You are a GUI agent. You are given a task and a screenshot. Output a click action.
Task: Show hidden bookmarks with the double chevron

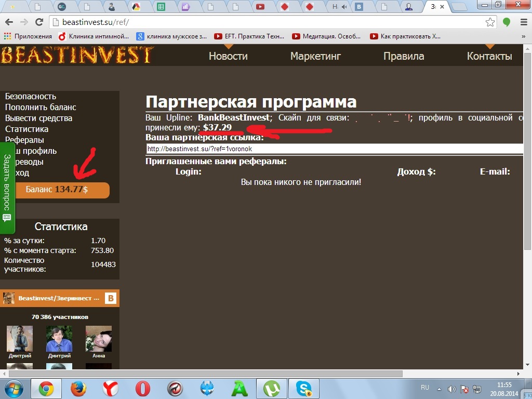coord(523,36)
